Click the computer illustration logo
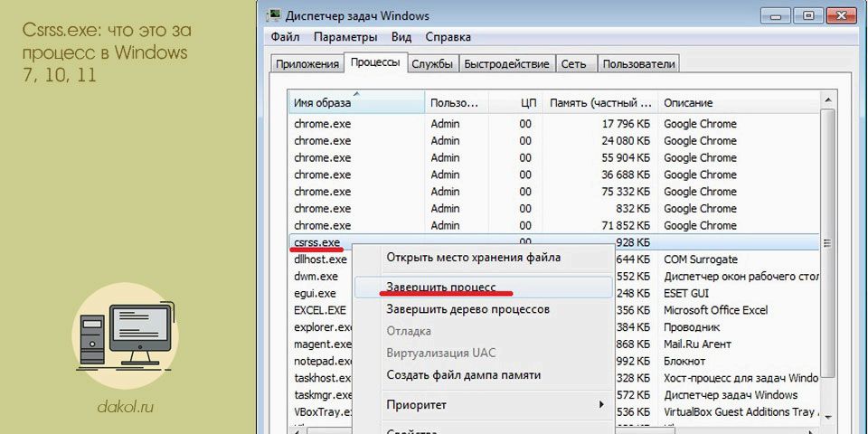 (125, 337)
